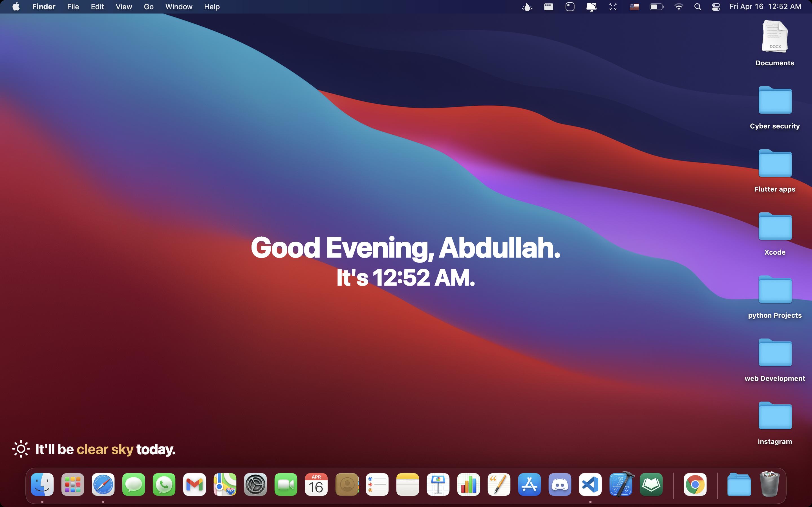Launch WhatsApp from the Dock
This screenshot has height=507, width=812.
[x=164, y=484]
